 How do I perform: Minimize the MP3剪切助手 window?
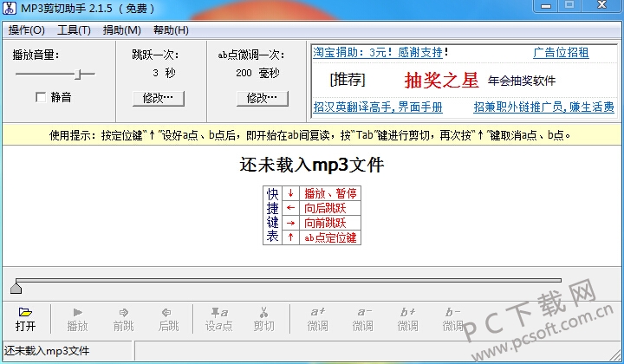pyautogui.click(x=546, y=5)
